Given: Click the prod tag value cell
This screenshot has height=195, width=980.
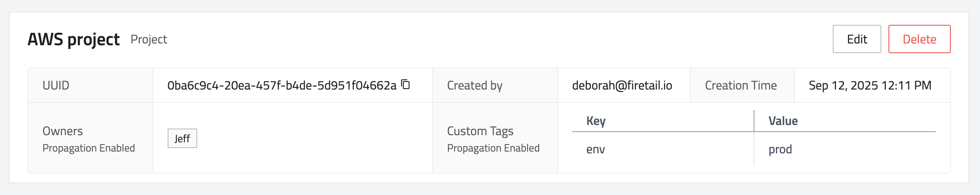Looking at the screenshot, I should [780, 149].
